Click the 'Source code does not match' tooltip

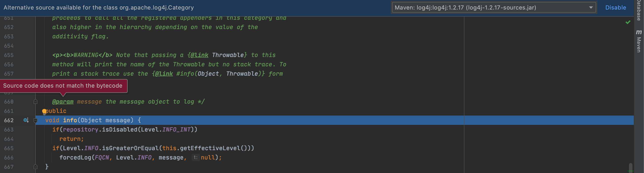[x=63, y=86]
